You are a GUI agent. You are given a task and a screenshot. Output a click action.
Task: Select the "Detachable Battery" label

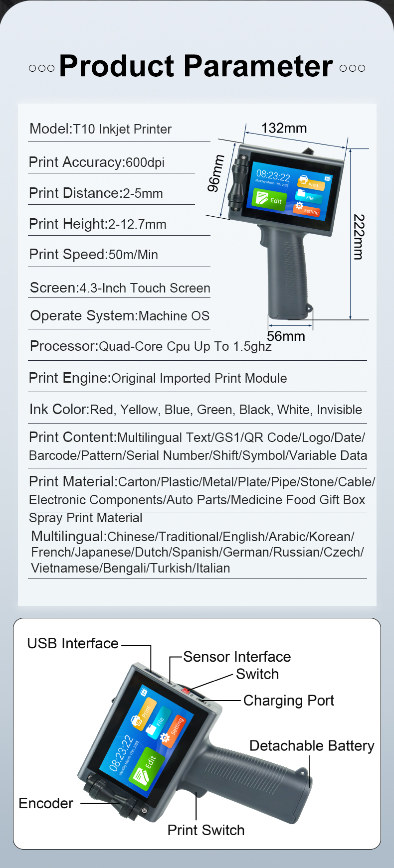tap(312, 746)
